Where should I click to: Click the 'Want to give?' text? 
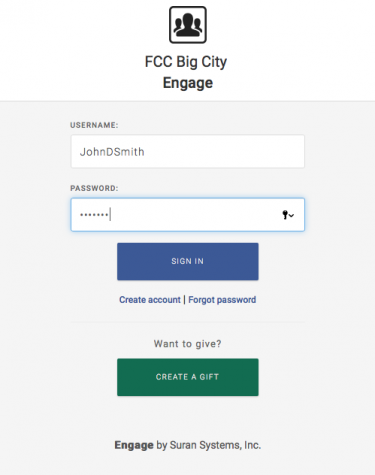(188, 344)
